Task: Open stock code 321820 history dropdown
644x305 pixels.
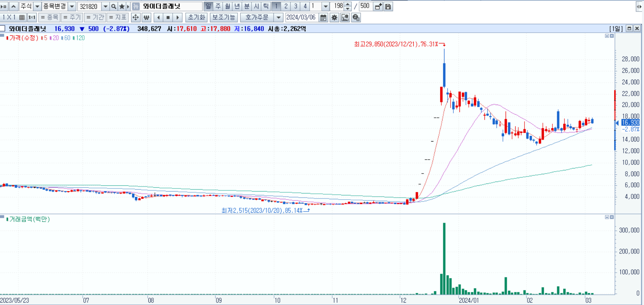Action: (105, 7)
